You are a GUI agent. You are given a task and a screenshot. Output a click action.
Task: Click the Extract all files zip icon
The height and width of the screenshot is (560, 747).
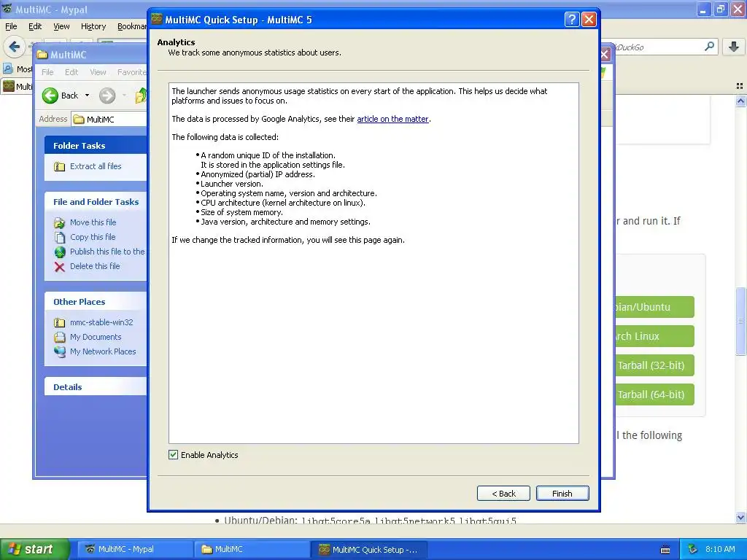[60, 167]
